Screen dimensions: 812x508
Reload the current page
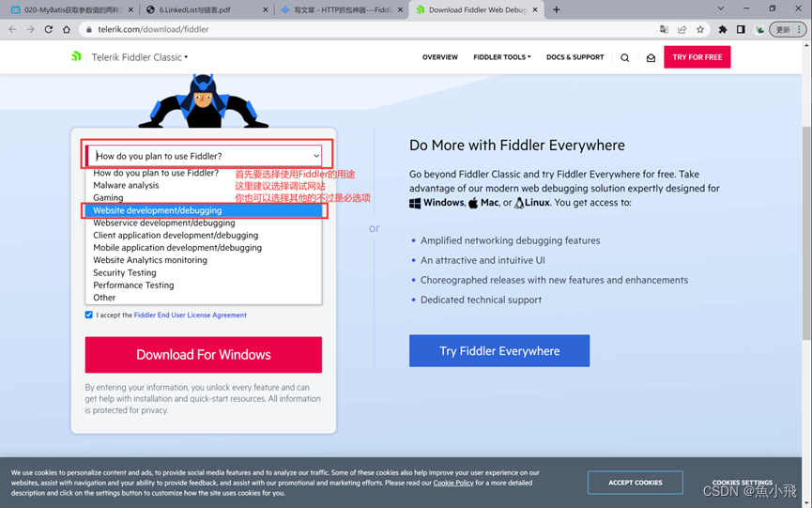pos(48,29)
